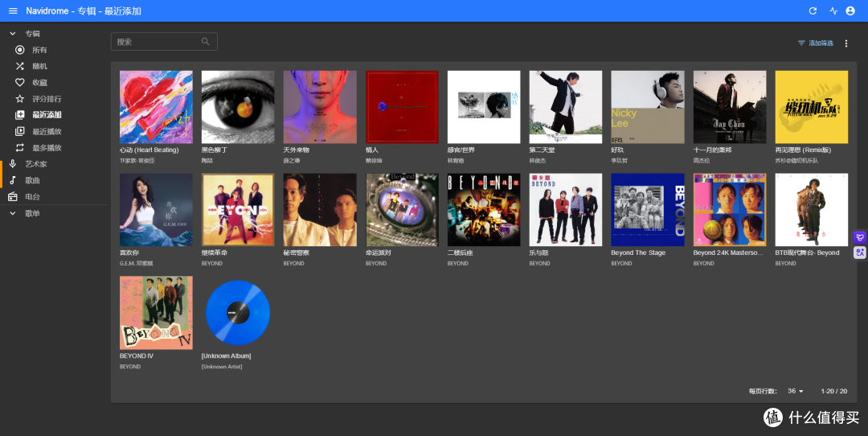The image size is (868, 436).
Task: Click the 周杰伦 artist link
Action: pos(702,161)
